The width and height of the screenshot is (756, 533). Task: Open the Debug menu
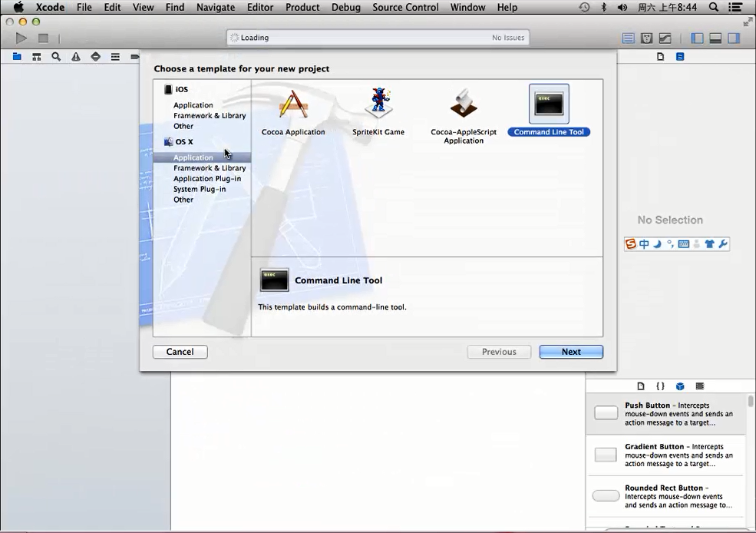[x=345, y=7]
